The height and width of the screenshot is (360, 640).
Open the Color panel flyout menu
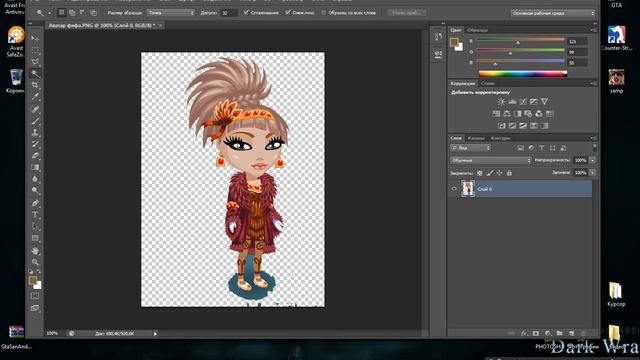[593, 30]
